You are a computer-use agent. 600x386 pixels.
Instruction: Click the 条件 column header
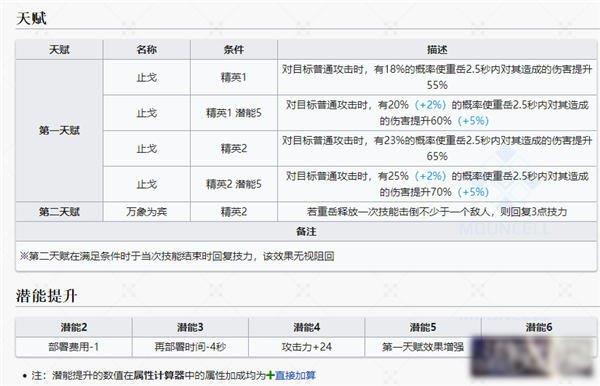pyautogui.click(x=234, y=49)
